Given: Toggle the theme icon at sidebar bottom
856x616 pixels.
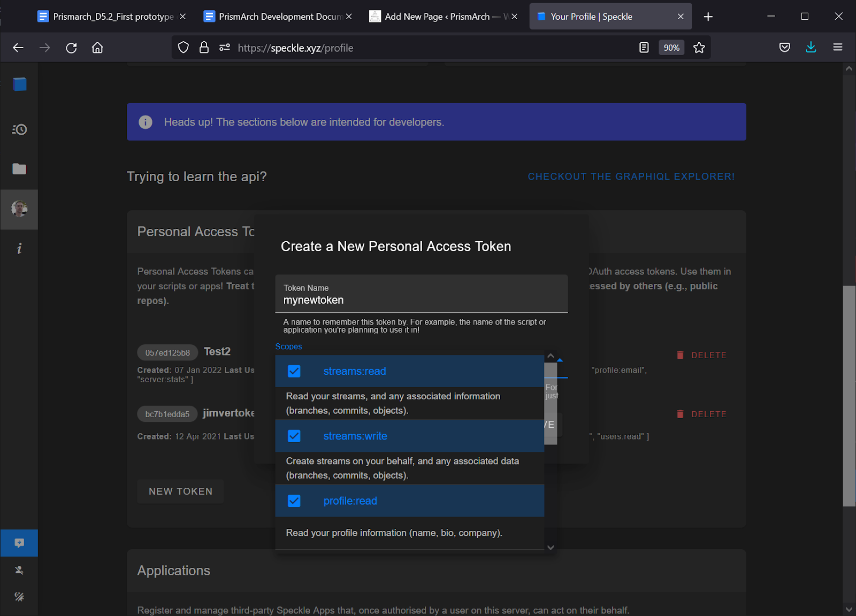Looking at the screenshot, I should [x=19, y=597].
